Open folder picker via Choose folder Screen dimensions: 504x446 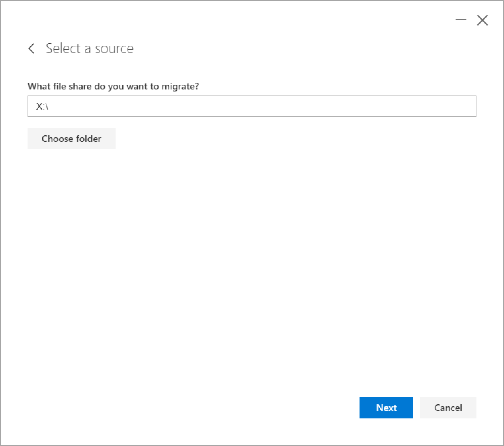(x=71, y=139)
